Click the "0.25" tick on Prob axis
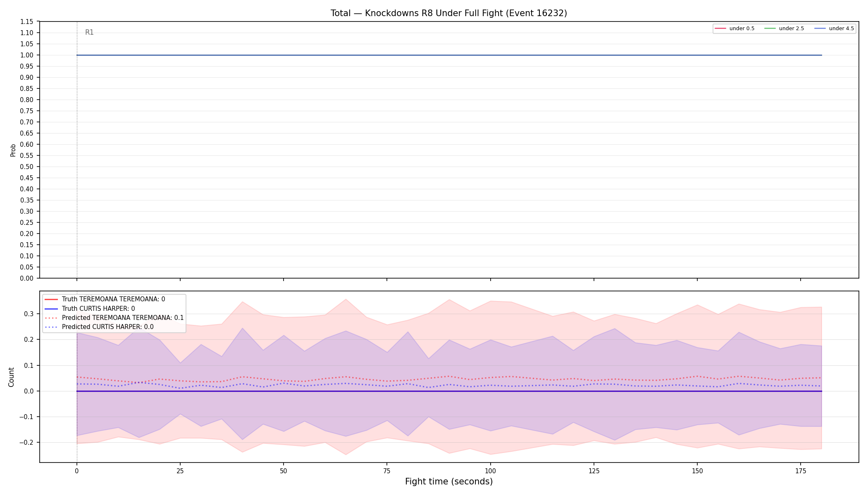868x496 pixels. (27, 222)
